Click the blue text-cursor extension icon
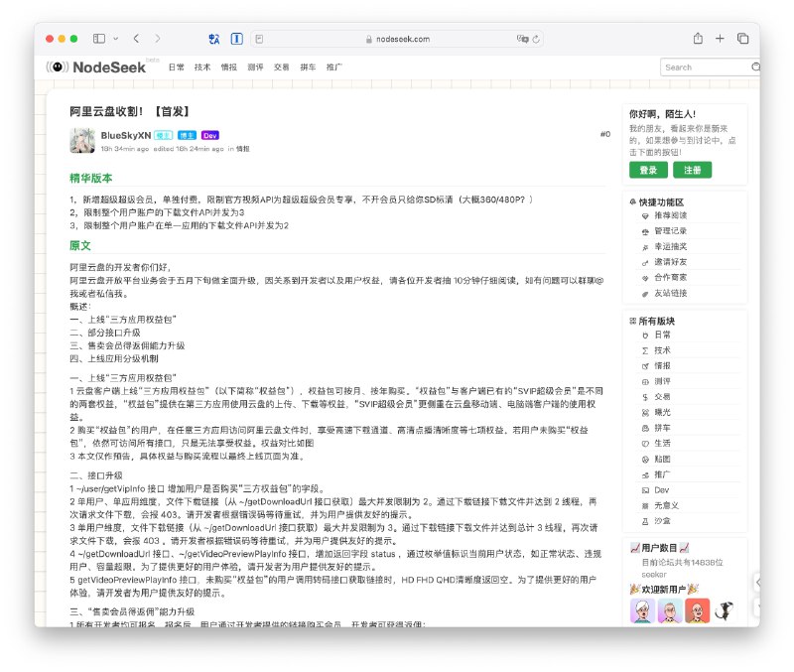The width and height of the screenshot is (794, 672). 236,39
